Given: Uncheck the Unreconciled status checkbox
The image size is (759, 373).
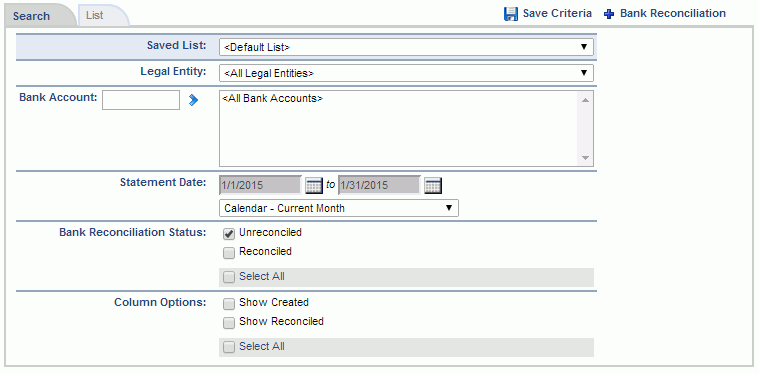Looking at the screenshot, I should point(229,234).
